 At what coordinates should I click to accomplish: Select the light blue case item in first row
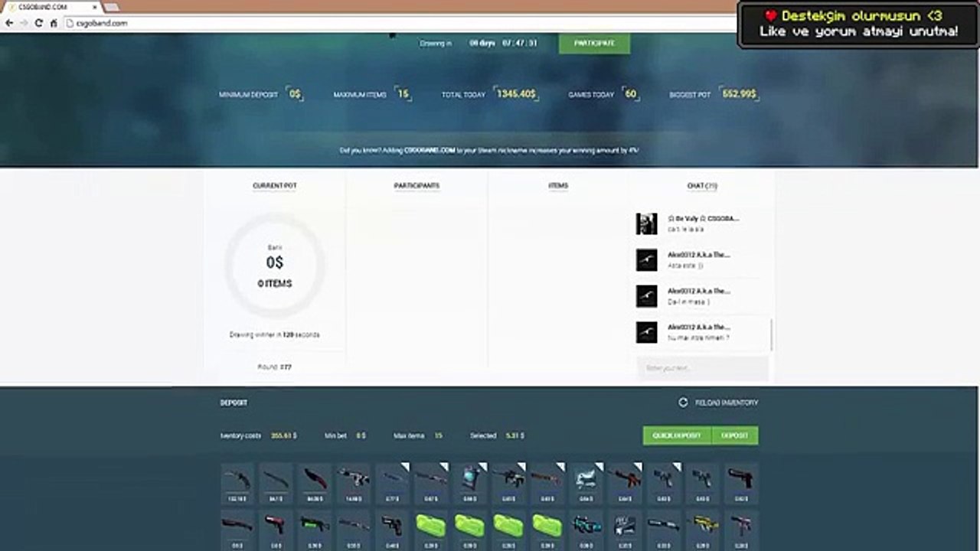586,483
